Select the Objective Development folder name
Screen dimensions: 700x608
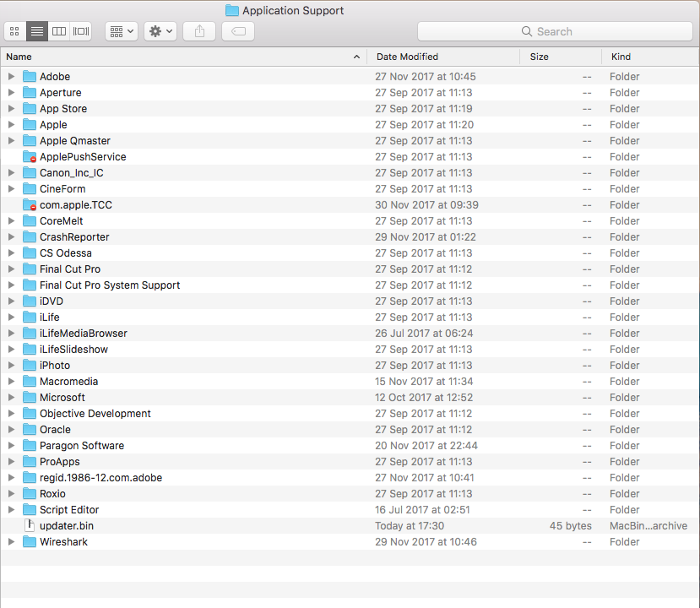point(95,414)
